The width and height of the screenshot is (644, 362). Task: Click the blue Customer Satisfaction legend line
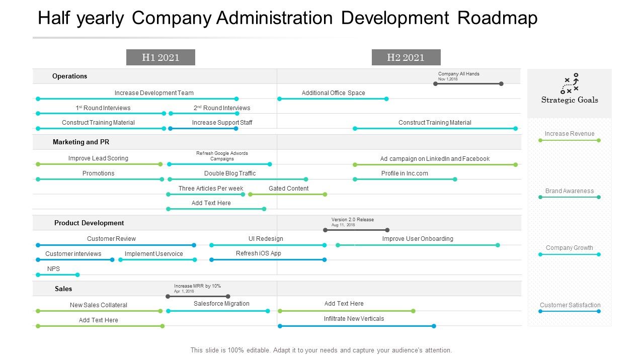[x=570, y=311]
